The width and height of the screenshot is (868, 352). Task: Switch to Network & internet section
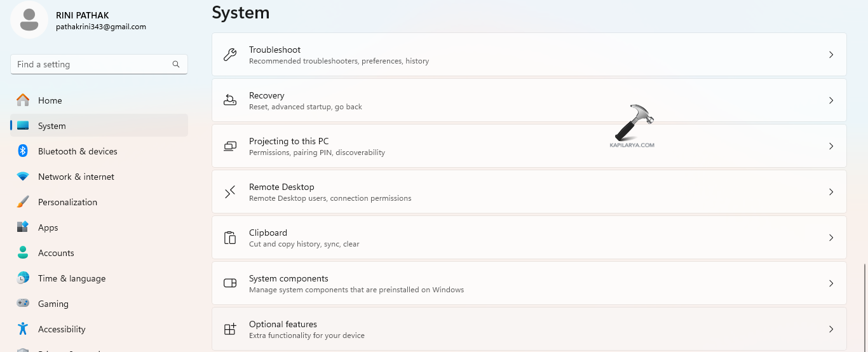(x=76, y=177)
